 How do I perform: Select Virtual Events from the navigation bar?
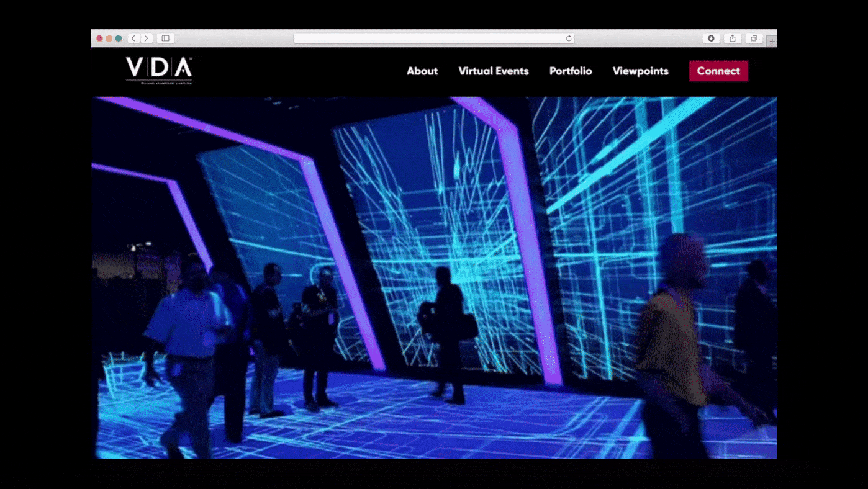[x=494, y=71]
